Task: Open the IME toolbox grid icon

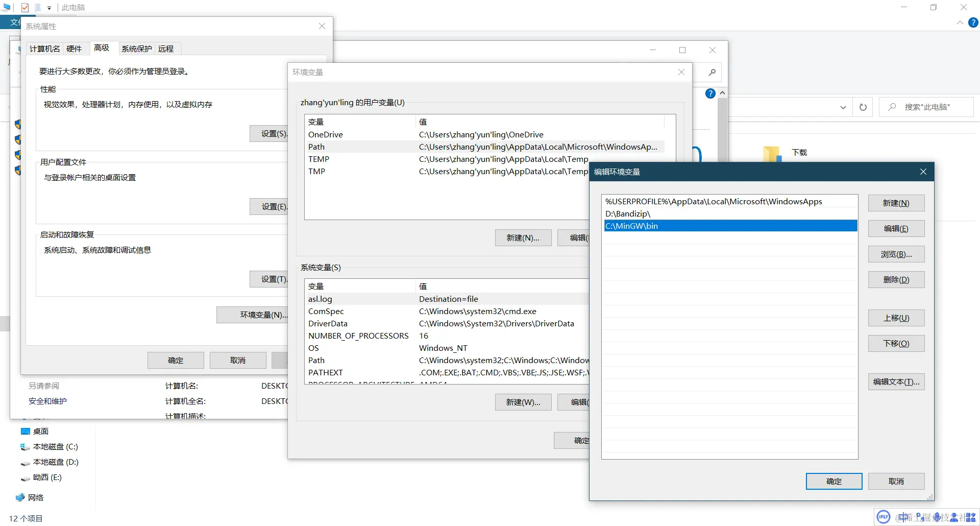Action: tap(970, 517)
